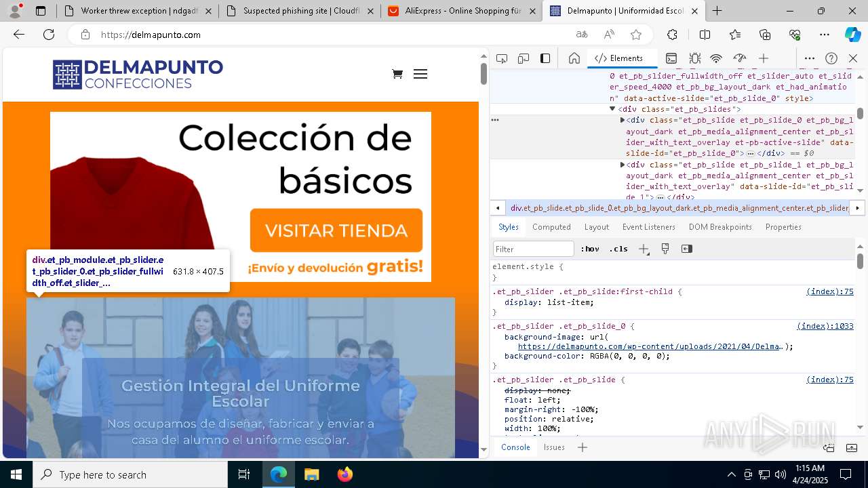Open Customize DevTools three-dot menu

(810, 58)
